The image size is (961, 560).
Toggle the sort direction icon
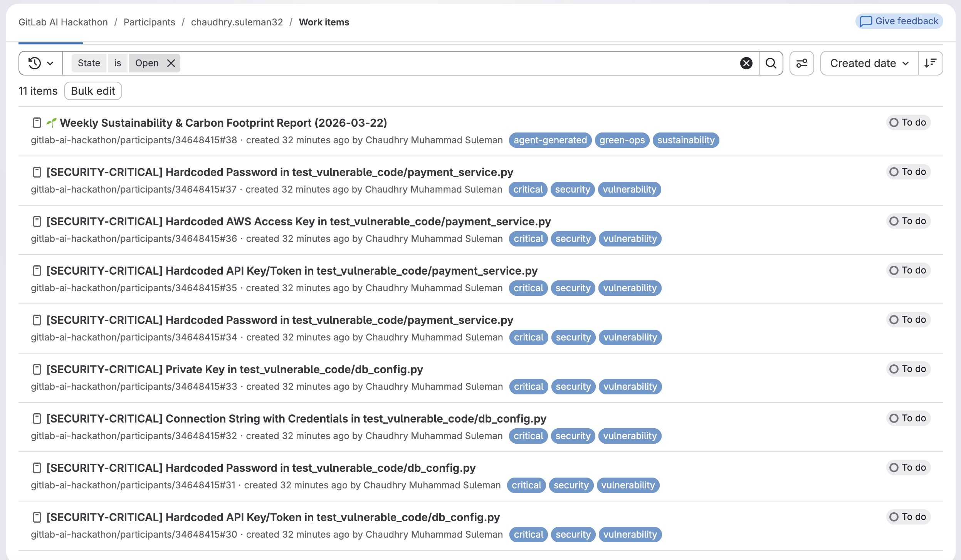pos(930,63)
